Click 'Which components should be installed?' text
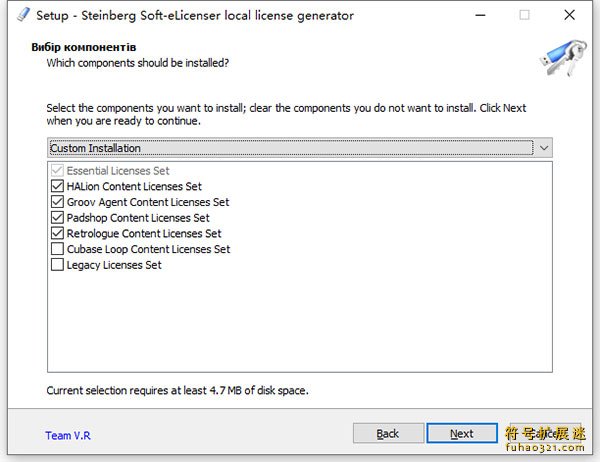This screenshot has height=462, width=600. coord(138,63)
